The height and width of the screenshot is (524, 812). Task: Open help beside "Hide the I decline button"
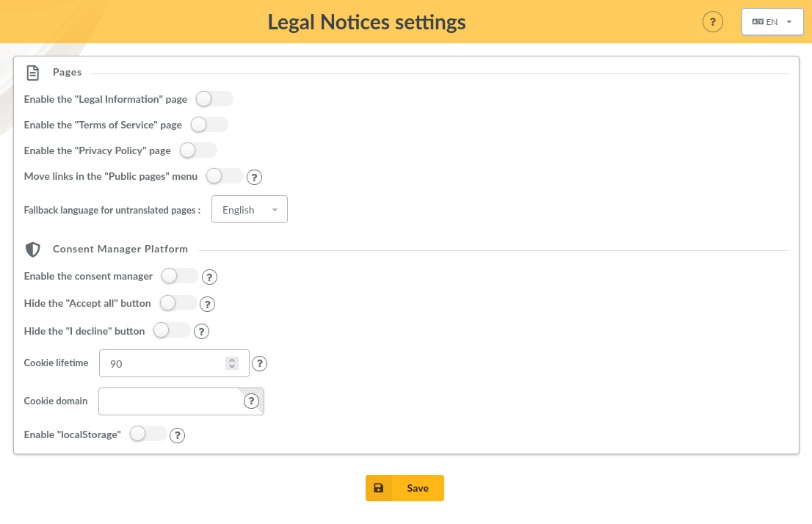pyautogui.click(x=201, y=331)
